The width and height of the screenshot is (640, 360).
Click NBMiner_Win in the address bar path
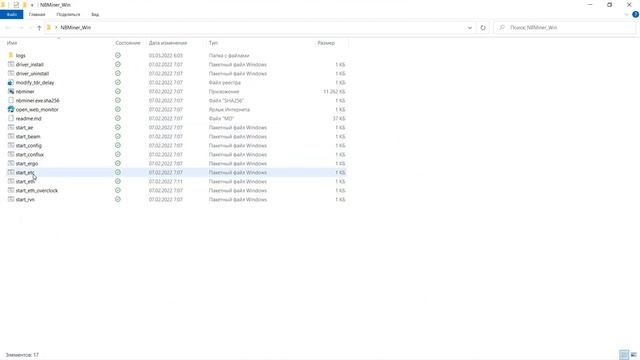[x=76, y=28]
